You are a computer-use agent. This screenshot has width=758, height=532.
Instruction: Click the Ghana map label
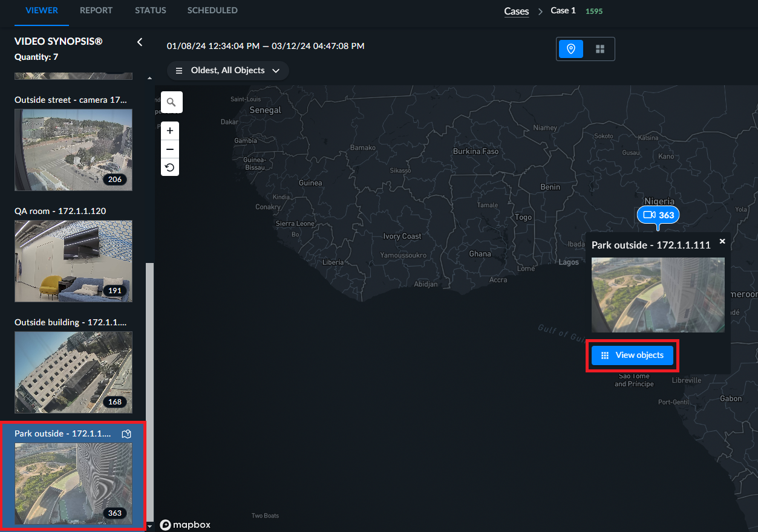coord(480,254)
